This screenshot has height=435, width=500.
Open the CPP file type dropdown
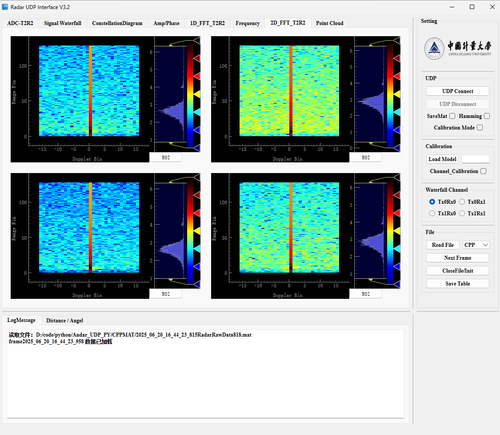click(476, 245)
